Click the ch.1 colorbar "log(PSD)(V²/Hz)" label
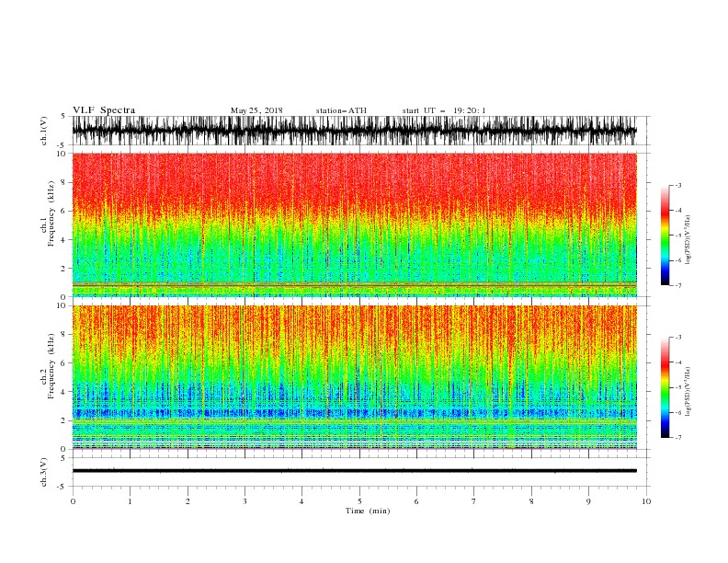Viewport: 728px width, 563px height. tap(688, 240)
